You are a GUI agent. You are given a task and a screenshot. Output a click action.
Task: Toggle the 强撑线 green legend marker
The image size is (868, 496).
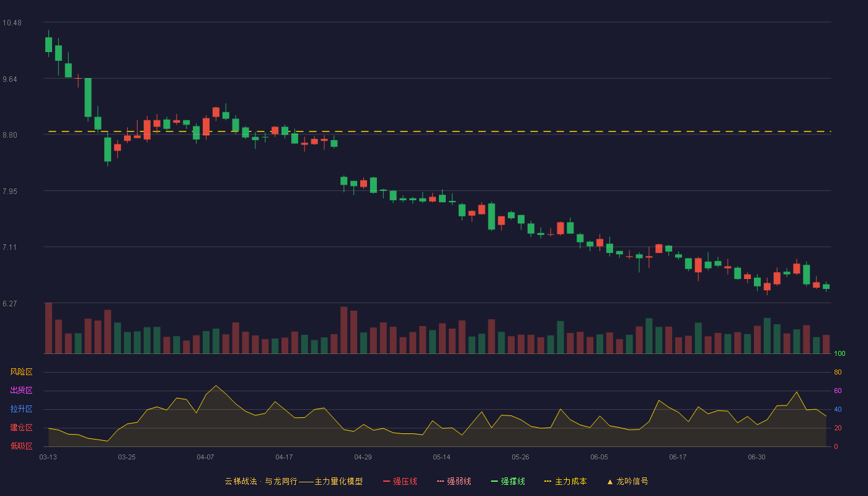pos(494,482)
